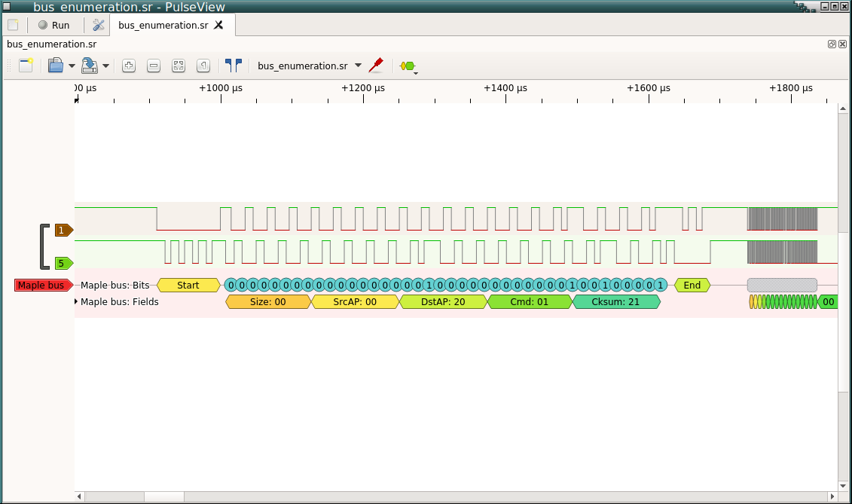
Task: Float the bus_enumeration.sr dock panel
Action: pyautogui.click(x=832, y=44)
